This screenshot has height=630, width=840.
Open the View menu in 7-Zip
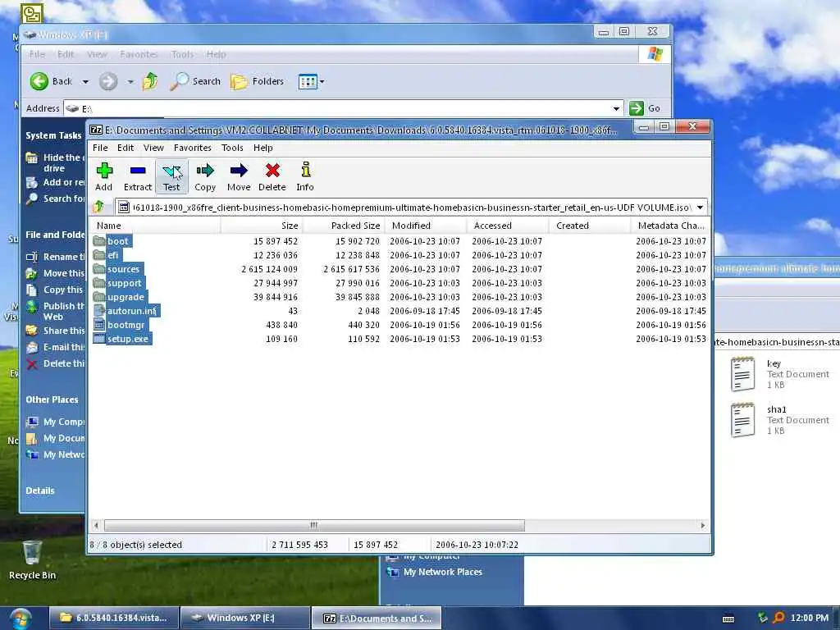tap(153, 148)
